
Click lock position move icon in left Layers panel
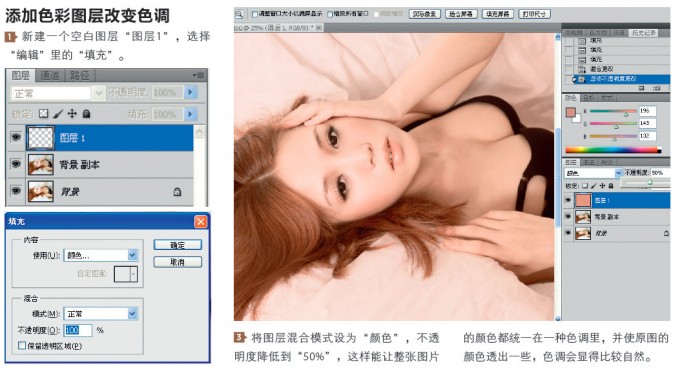72,114
